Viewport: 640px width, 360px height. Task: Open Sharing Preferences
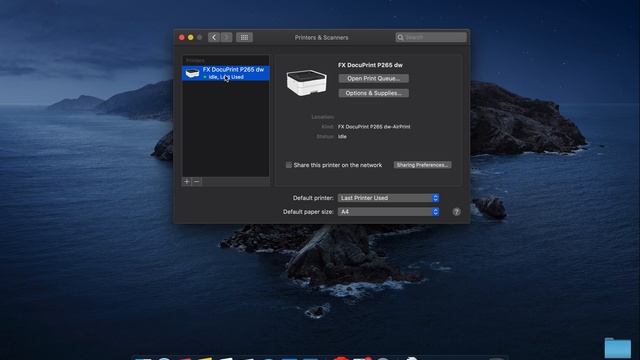(x=422, y=165)
